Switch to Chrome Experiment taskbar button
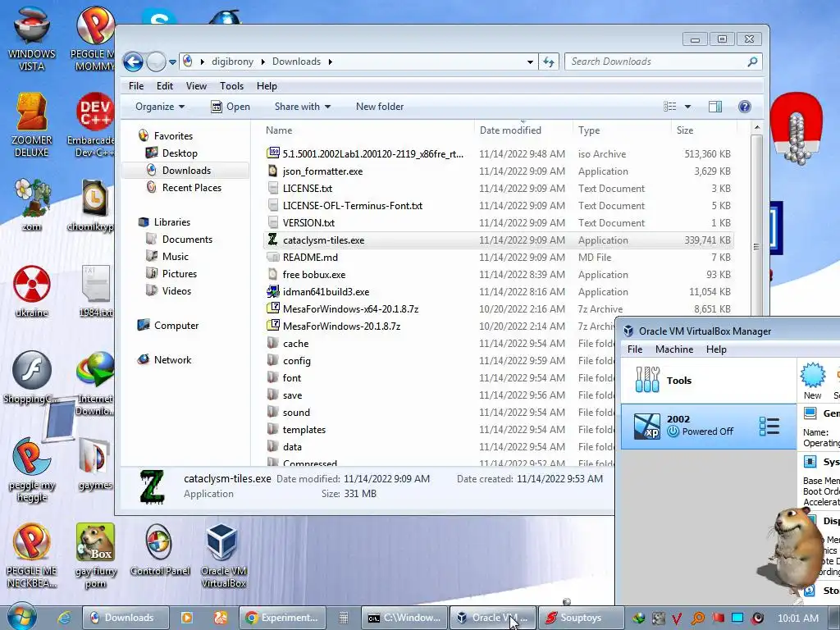This screenshot has height=630, width=840. [x=282, y=618]
